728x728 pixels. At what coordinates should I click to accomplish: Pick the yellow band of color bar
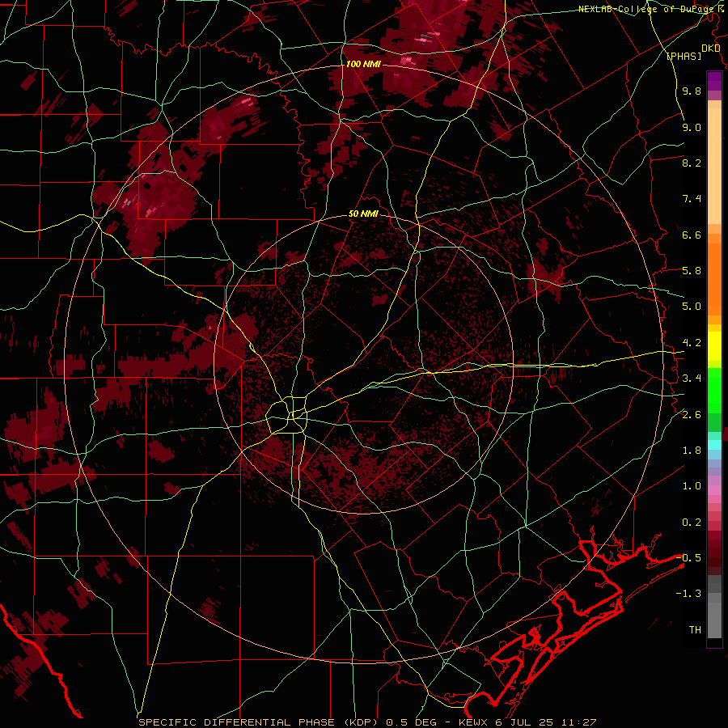(x=714, y=346)
